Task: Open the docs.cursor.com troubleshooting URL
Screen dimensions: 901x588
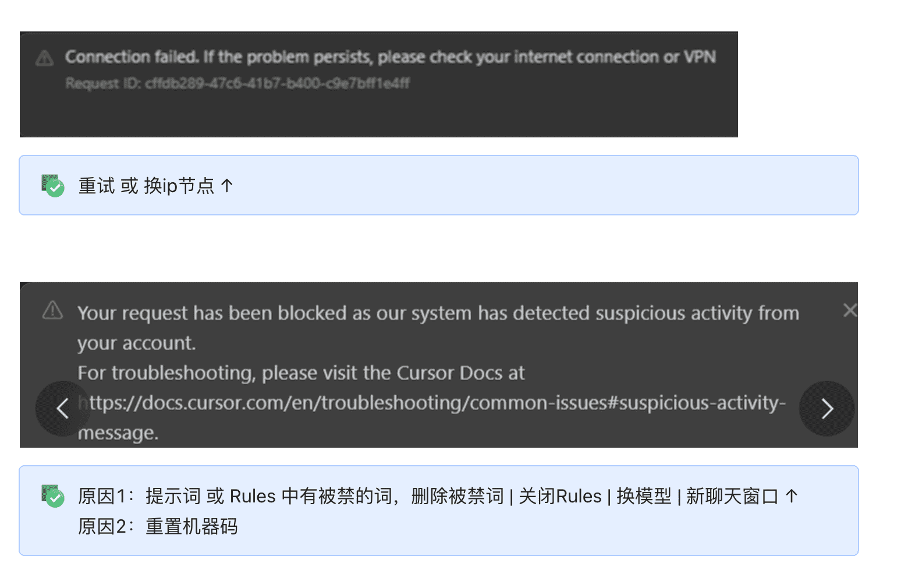Action: pyautogui.click(x=437, y=403)
